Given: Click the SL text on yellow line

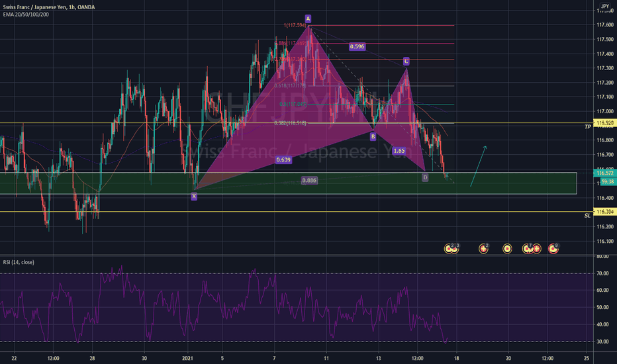Looking at the screenshot, I should tap(587, 216).
